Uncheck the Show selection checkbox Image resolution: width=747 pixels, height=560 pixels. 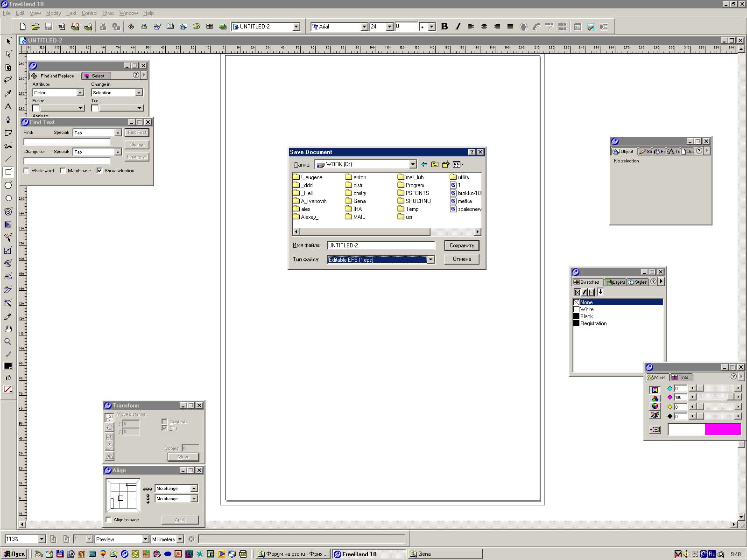[99, 171]
